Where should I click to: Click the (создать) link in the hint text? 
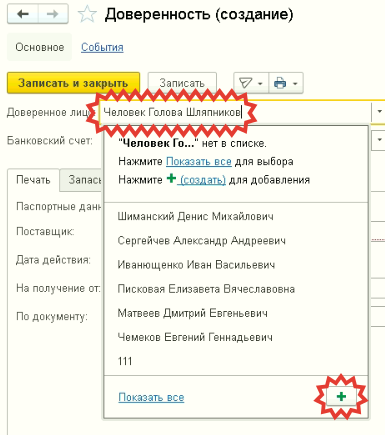coord(203,180)
